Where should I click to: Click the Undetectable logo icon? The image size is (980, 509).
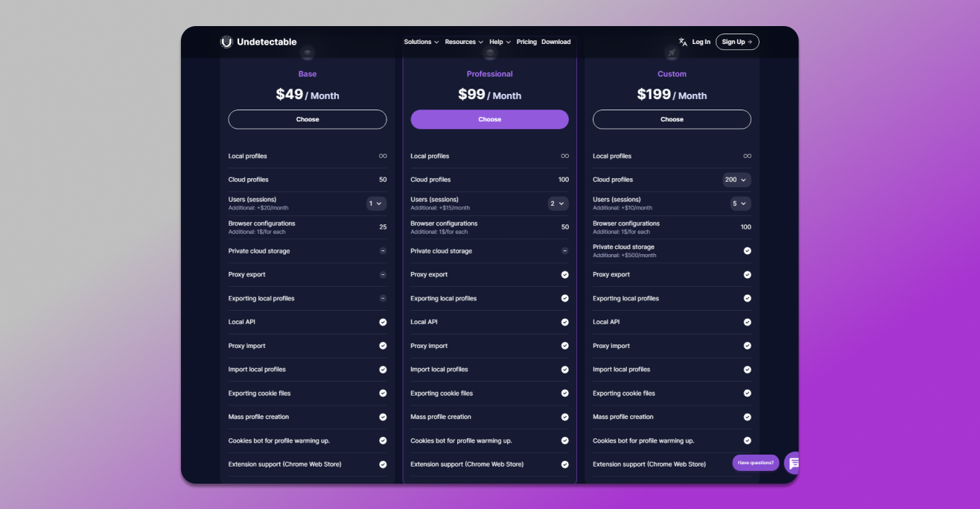(226, 42)
